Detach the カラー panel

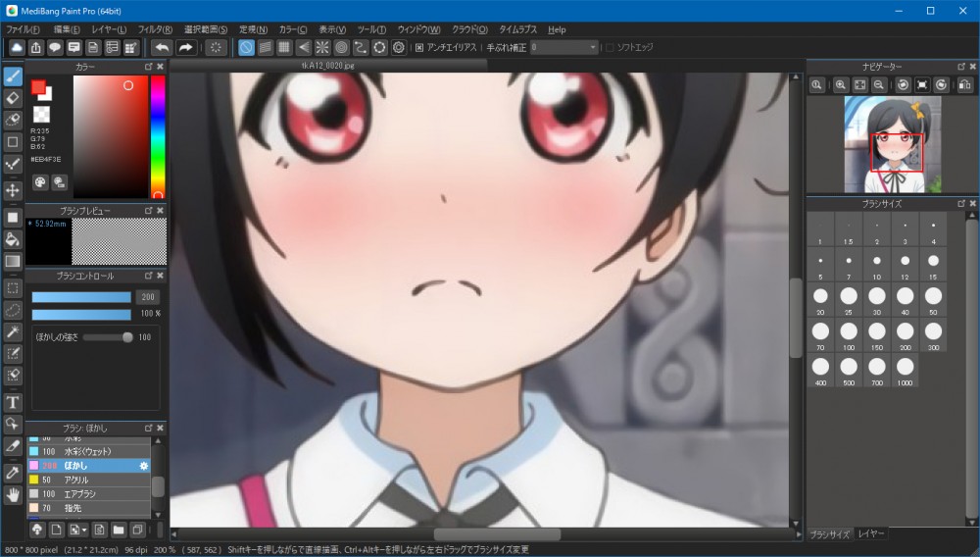149,67
